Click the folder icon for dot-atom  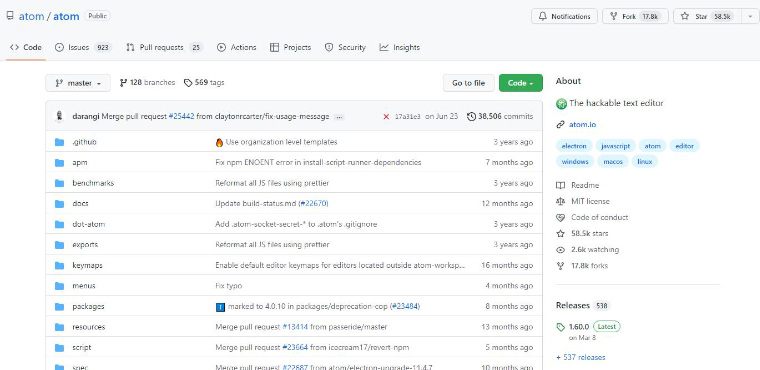click(60, 225)
